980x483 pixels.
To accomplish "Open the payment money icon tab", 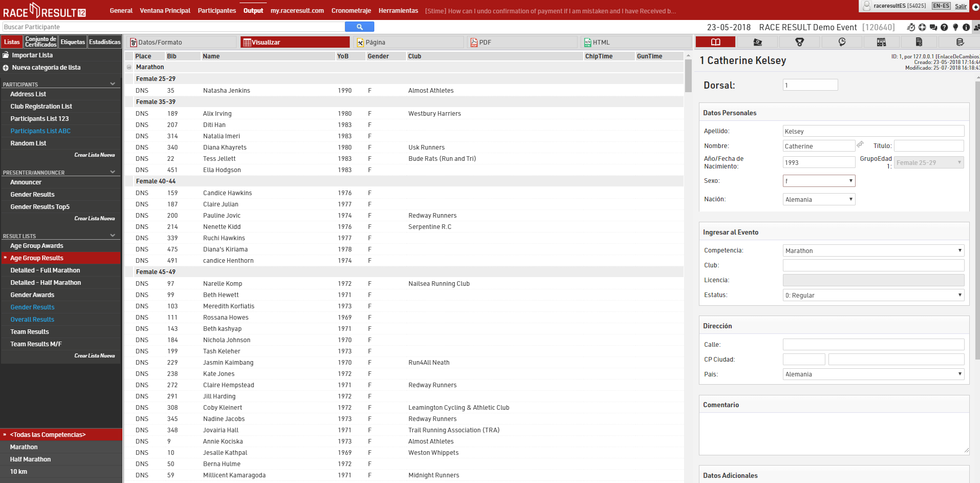I will pyautogui.click(x=757, y=42).
